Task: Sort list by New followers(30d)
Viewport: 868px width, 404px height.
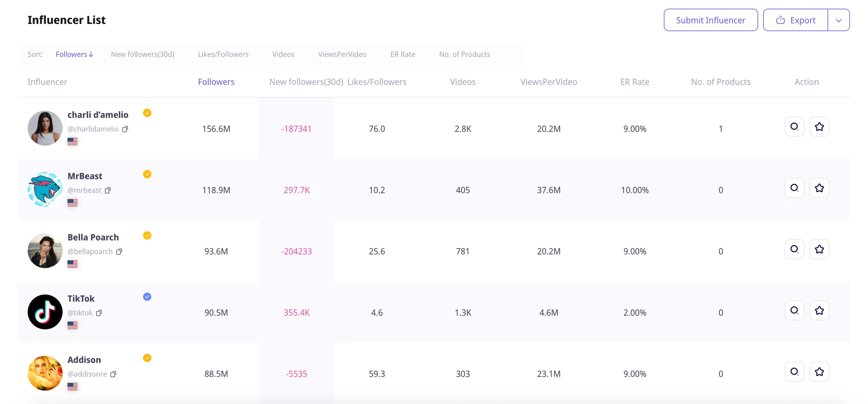Action: click(x=142, y=54)
